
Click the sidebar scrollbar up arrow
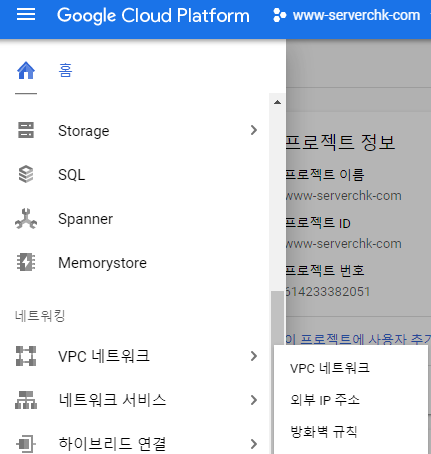coord(277,102)
